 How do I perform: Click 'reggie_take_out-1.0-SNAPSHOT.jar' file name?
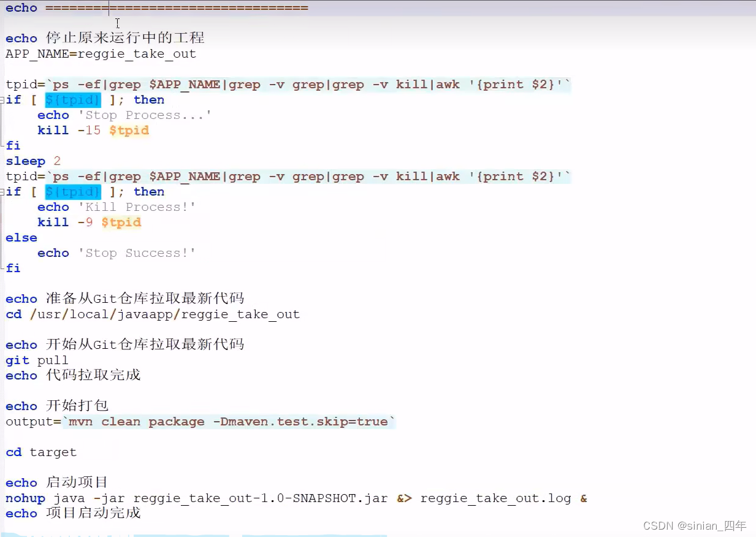click(261, 498)
